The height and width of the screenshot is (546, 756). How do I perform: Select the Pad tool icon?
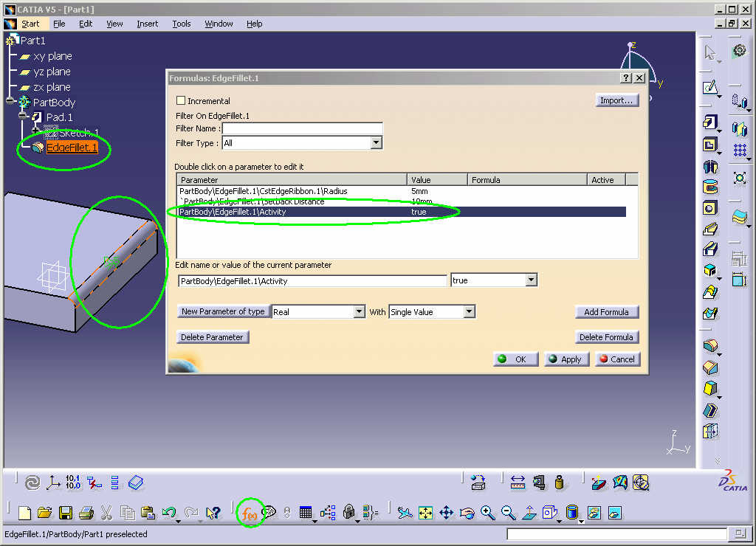pos(709,122)
